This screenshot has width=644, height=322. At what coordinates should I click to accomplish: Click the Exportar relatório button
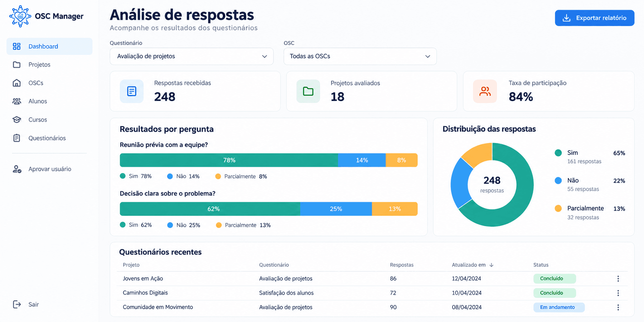click(x=595, y=18)
